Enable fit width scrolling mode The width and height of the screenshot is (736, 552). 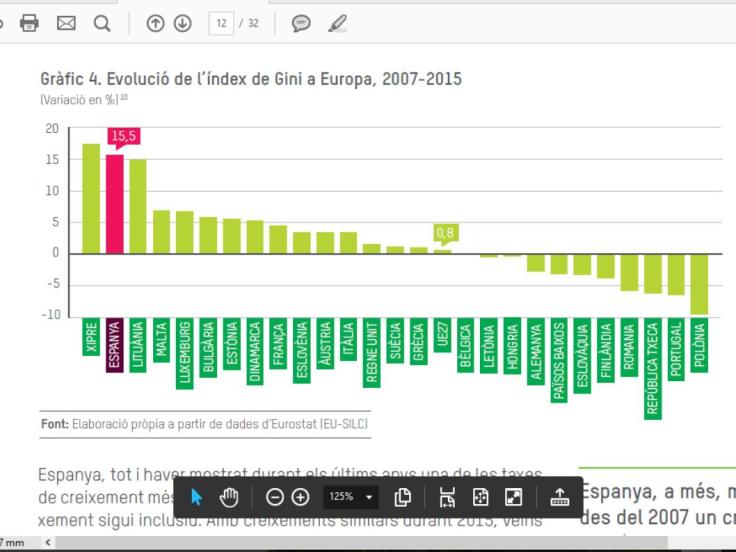click(448, 497)
